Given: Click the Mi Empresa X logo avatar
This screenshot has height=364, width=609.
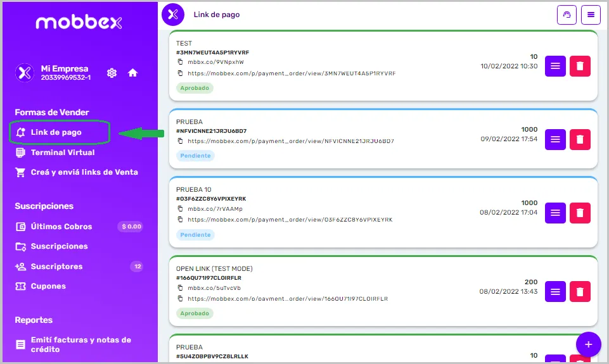Looking at the screenshot, I should tap(25, 73).
